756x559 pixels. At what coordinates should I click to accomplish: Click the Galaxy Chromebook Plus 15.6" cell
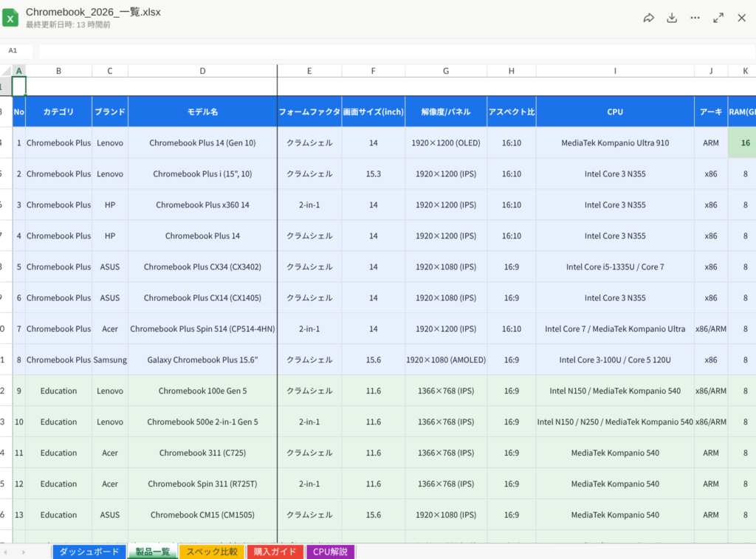202,360
